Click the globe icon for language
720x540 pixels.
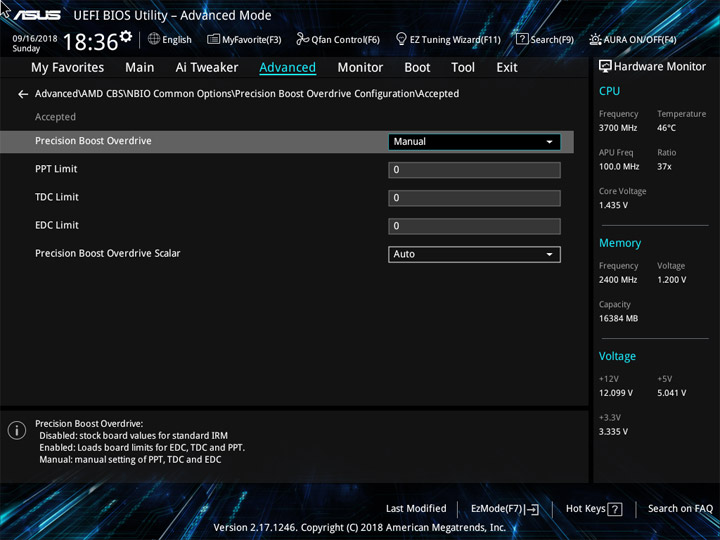pos(154,39)
